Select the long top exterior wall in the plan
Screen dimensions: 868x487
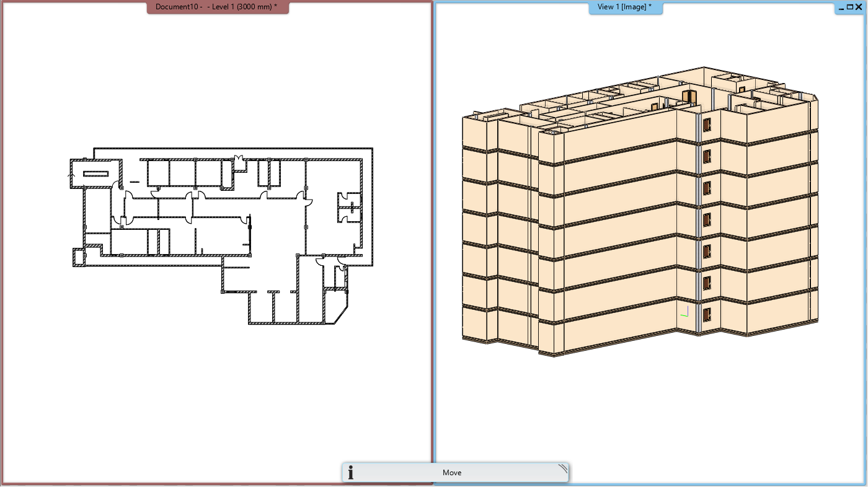pyautogui.click(x=232, y=149)
